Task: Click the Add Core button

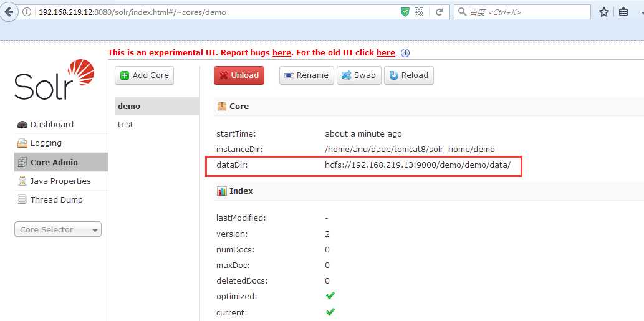Action: click(144, 75)
